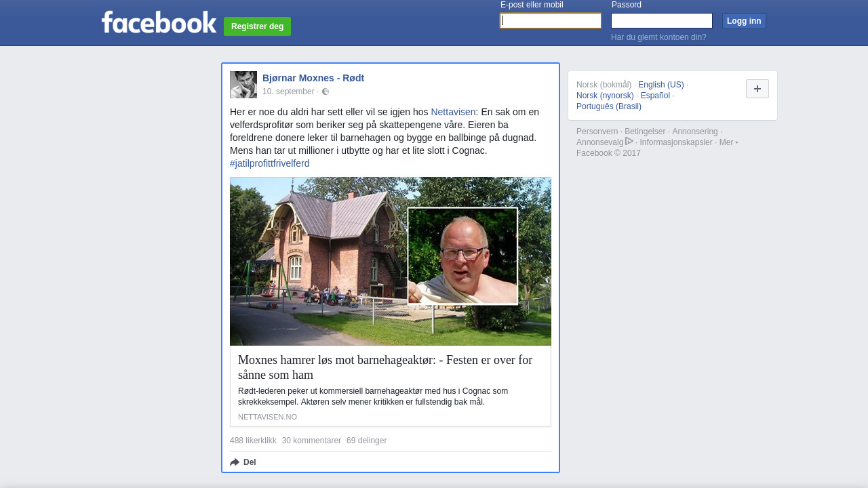Open the kindergarten article image

tap(391, 262)
